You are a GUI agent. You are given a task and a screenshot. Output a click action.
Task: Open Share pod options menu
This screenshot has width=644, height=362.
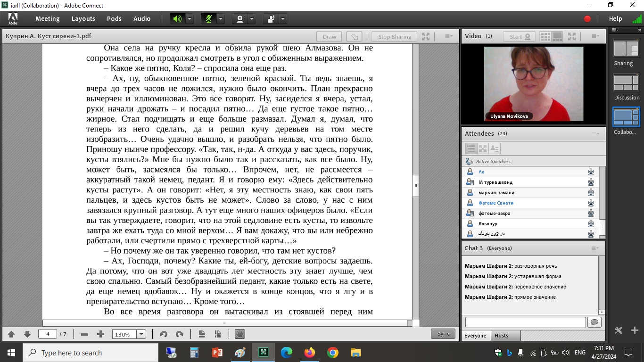click(449, 36)
